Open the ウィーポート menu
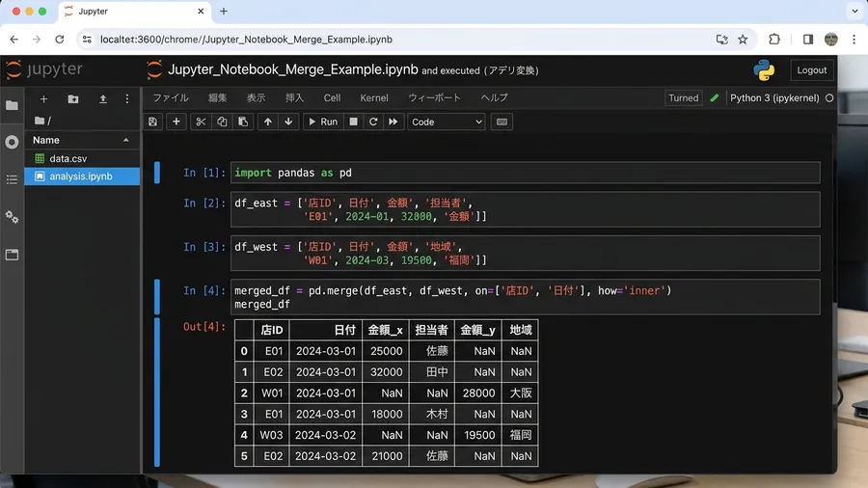The image size is (868, 488). [435, 98]
